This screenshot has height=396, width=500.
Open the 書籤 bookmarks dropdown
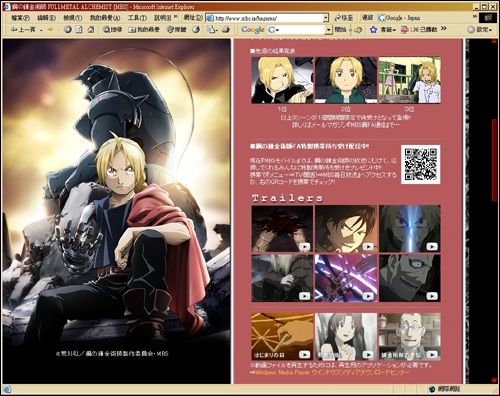[388, 30]
